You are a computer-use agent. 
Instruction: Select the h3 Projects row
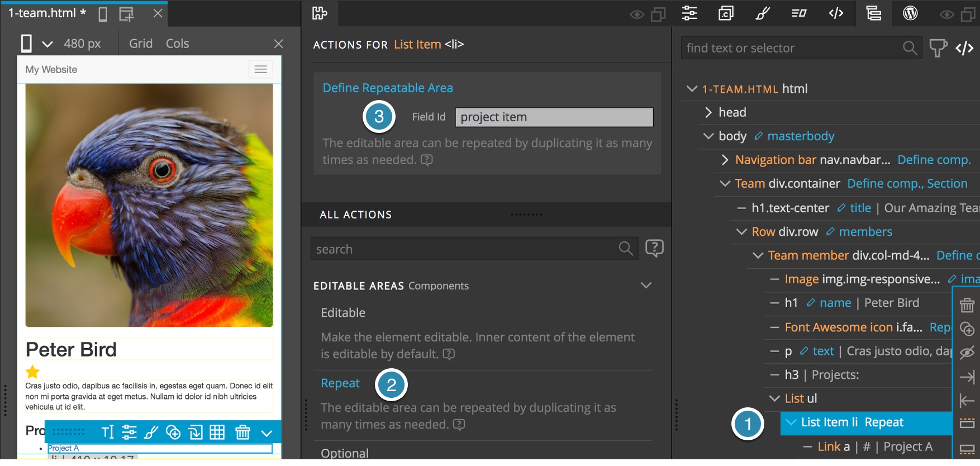tap(858, 374)
